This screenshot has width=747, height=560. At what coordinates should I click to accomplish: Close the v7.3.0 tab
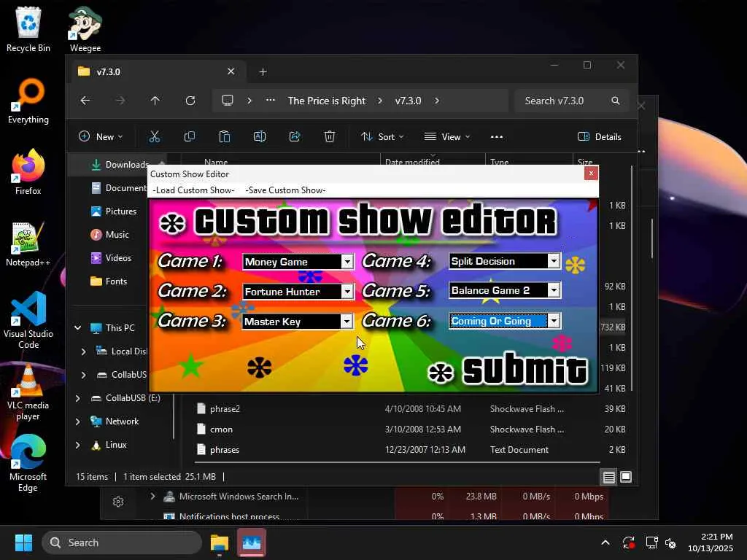(x=231, y=71)
